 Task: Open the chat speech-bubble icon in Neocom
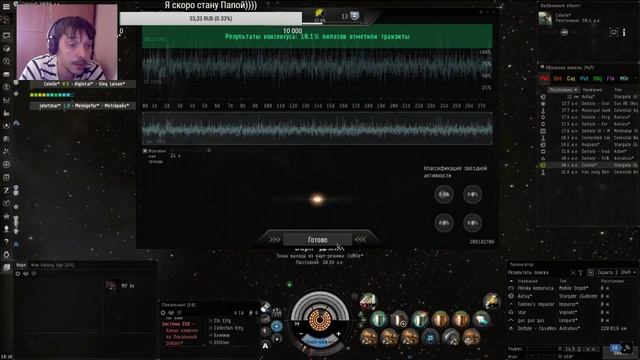tap(6, 36)
